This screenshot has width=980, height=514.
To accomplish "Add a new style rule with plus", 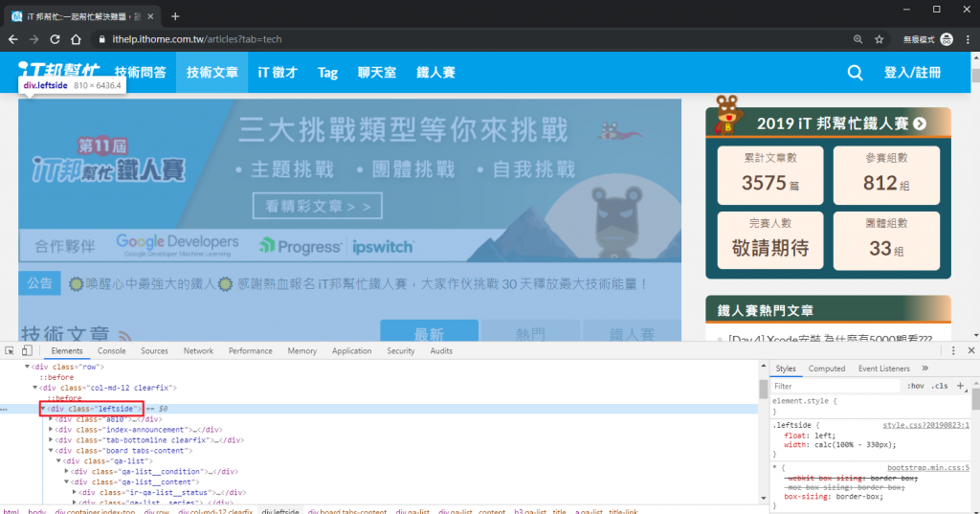I will tap(961, 386).
